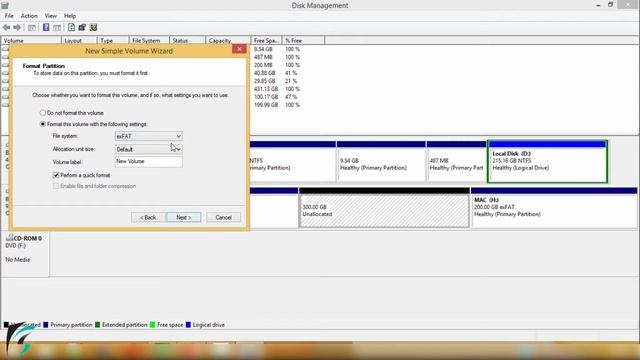Click the rightmost settings toolbar icon

pyautogui.click(x=93, y=27)
